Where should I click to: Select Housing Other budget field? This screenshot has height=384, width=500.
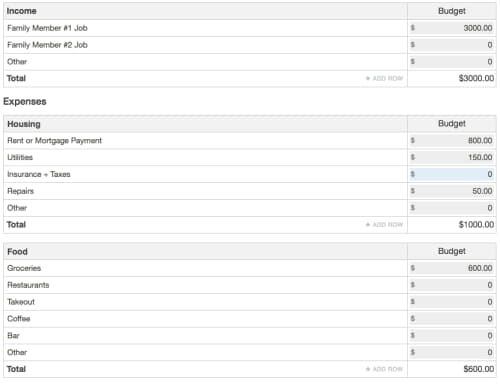pos(452,208)
